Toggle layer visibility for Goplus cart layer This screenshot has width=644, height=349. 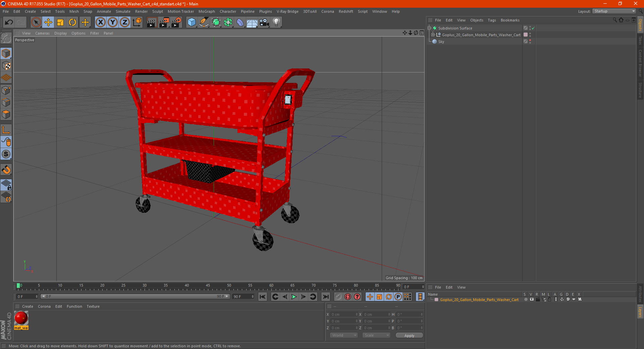click(532, 299)
